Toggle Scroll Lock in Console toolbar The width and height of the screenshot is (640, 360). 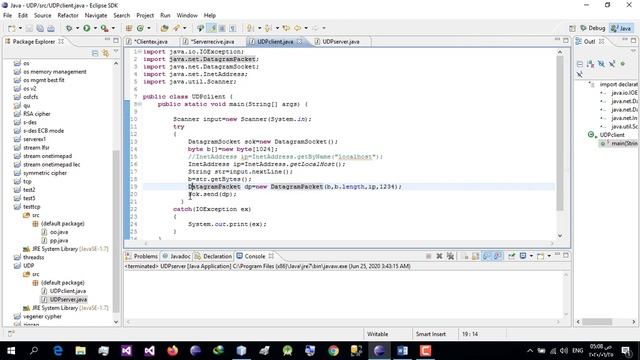(x=476, y=256)
